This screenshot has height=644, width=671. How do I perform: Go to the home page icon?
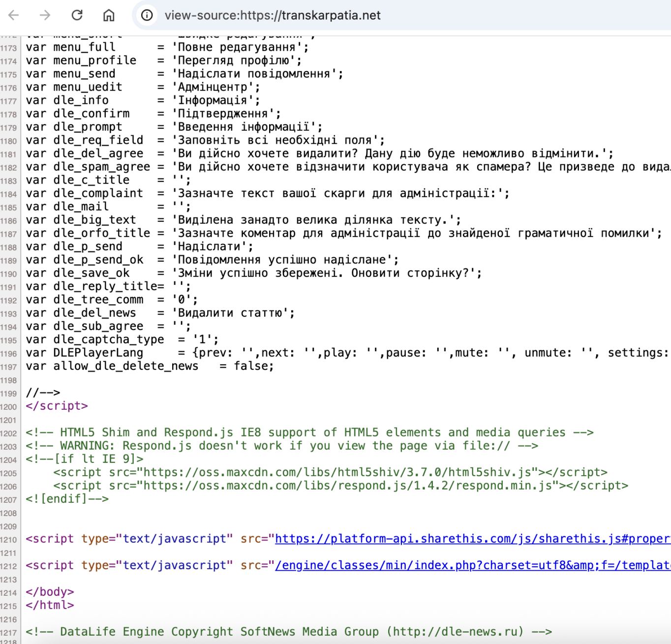tap(108, 15)
